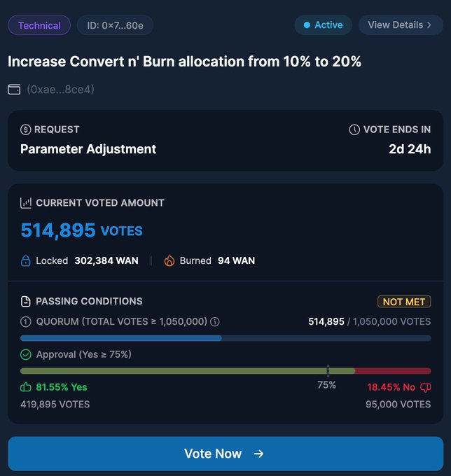The width and height of the screenshot is (451, 476).
Task: Click the PASSING CONDITIONS heading
Action: click(89, 301)
